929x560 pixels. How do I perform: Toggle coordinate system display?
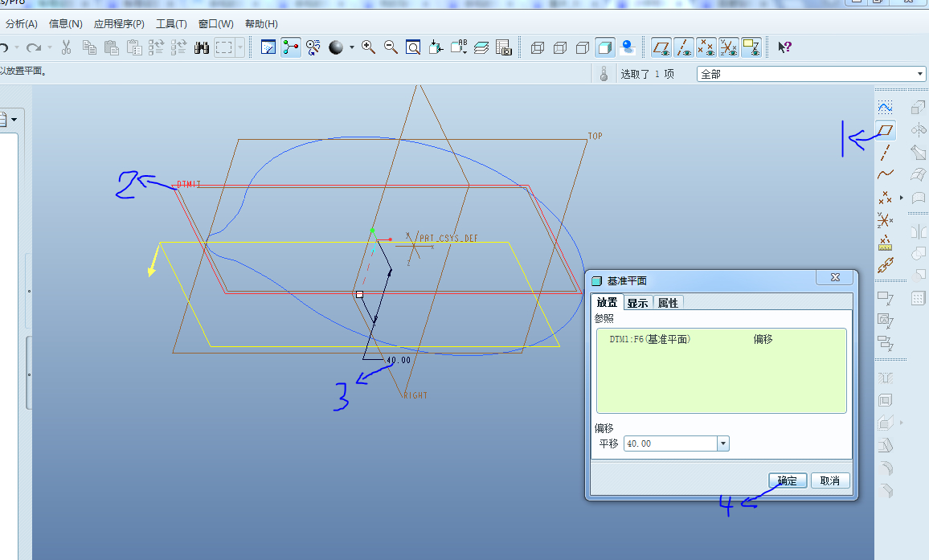(x=729, y=47)
